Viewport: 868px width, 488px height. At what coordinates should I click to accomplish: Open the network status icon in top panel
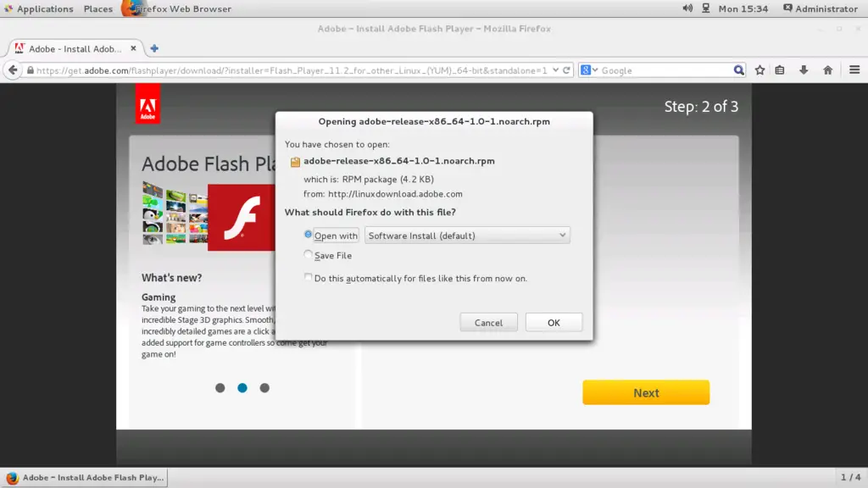pyautogui.click(x=706, y=8)
